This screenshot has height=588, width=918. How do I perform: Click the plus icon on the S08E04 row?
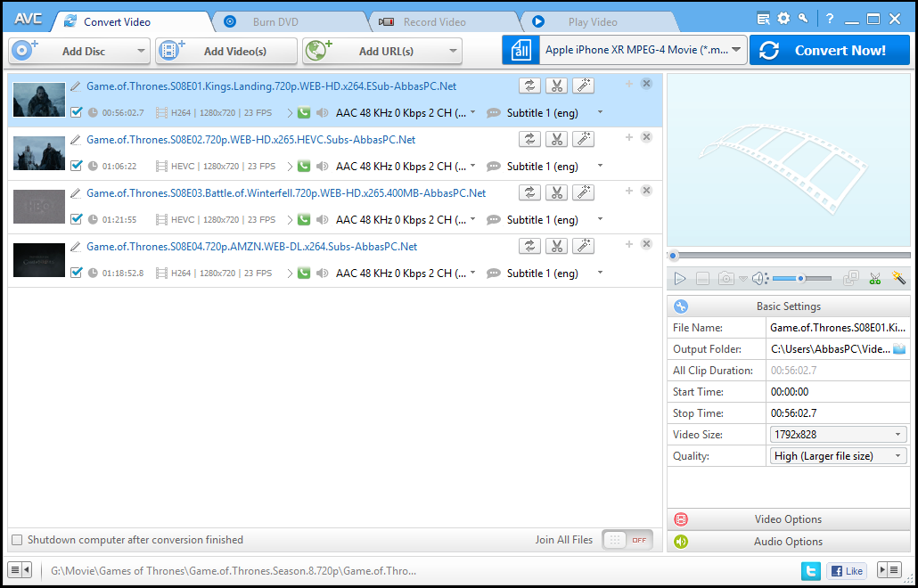[x=629, y=244]
